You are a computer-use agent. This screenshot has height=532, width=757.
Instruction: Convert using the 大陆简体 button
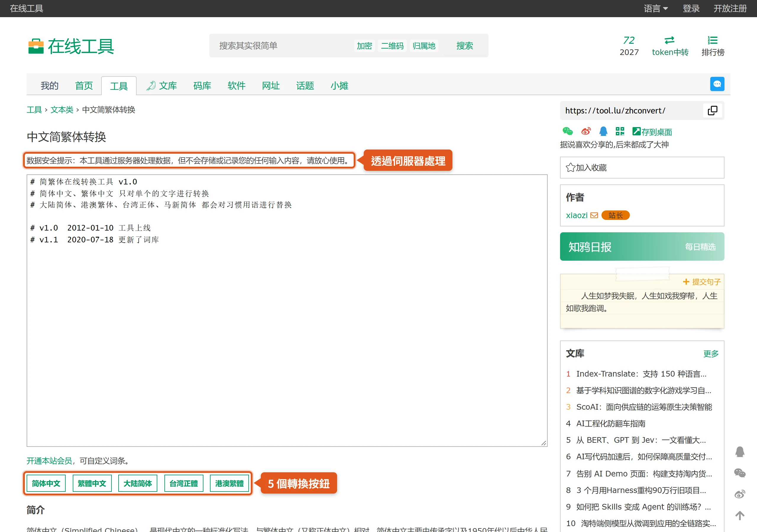(x=138, y=483)
